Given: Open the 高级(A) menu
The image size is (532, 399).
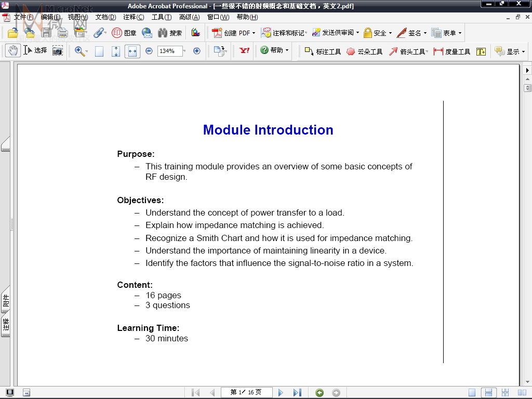Looking at the screenshot, I should 189,17.
